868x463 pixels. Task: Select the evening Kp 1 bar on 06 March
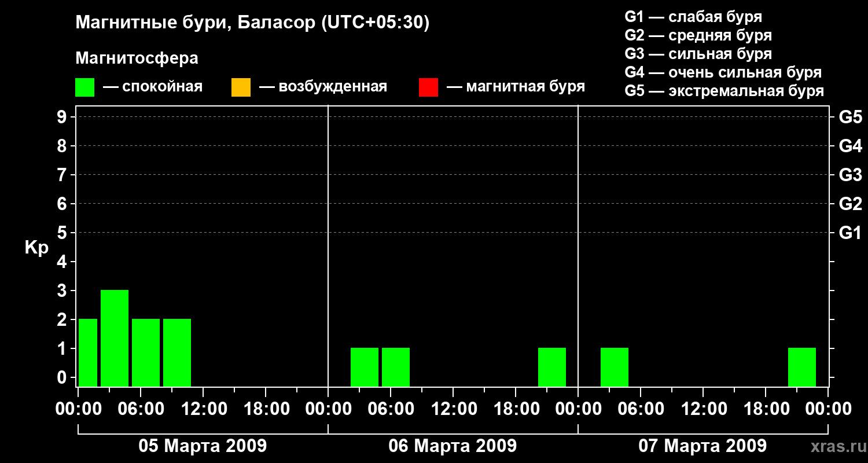[552, 367]
